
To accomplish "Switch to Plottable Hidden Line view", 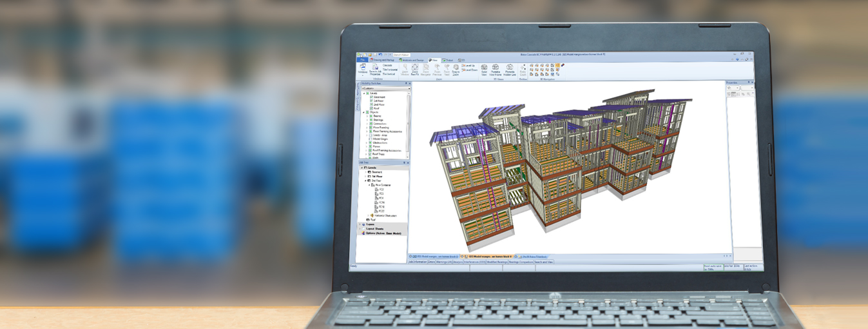I will pyautogui.click(x=510, y=70).
